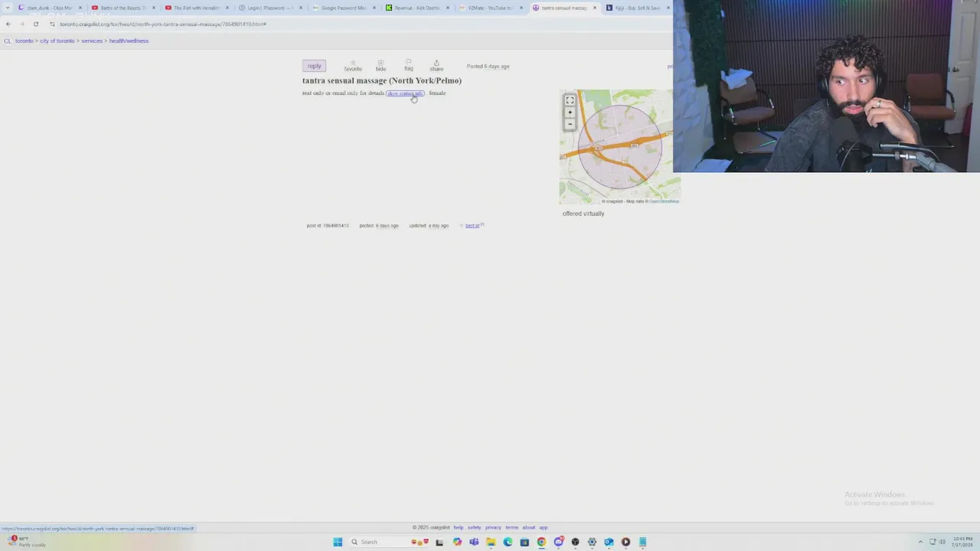Open the share posting icon
The height and width of the screenshot is (551, 980).
pos(436,62)
